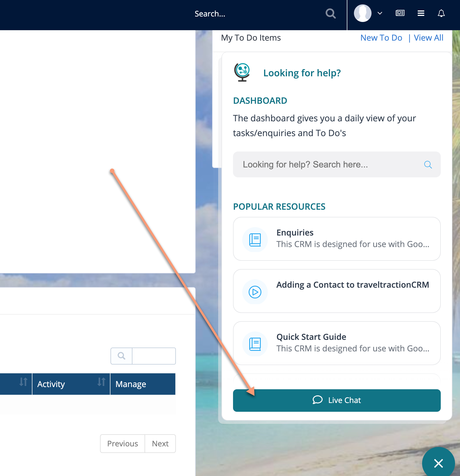This screenshot has height=476, width=460.
Task: Go to Next page of table
Action: pyautogui.click(x=160, y=443)
